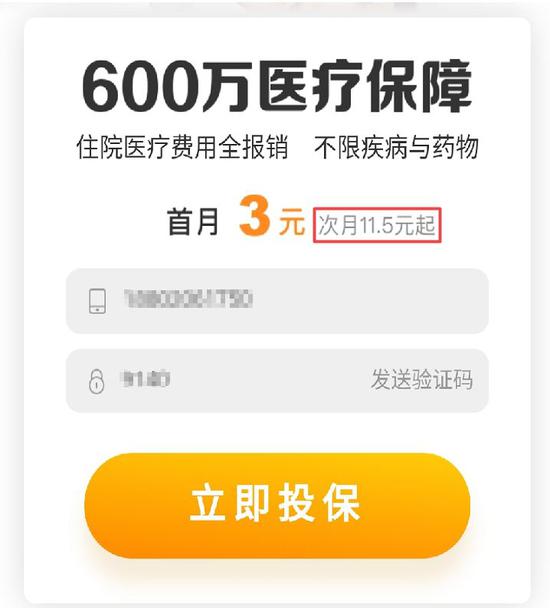This screenshot has height=608, width=550.
Task: Click the phone icon in the first field
Action: tap(97, 301)
